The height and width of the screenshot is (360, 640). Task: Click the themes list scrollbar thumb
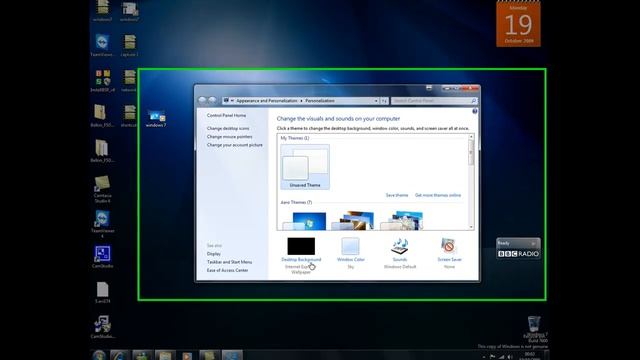pos(471,153)
